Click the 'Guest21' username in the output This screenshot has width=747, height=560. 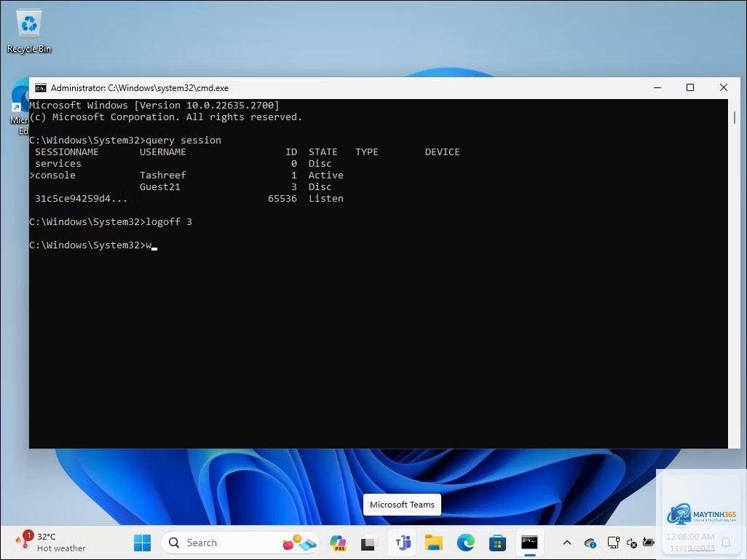[x=160, y=187]
